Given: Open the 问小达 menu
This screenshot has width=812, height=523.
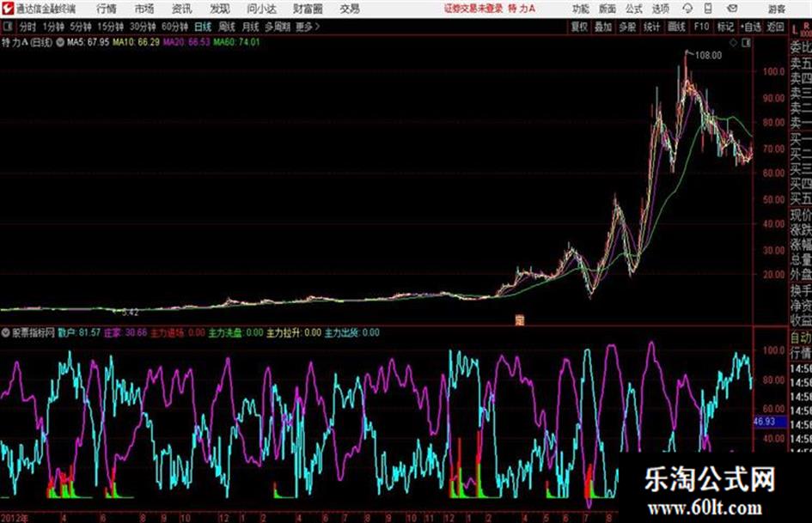Looking at the screenshot, I should click(x=261, y=9).
